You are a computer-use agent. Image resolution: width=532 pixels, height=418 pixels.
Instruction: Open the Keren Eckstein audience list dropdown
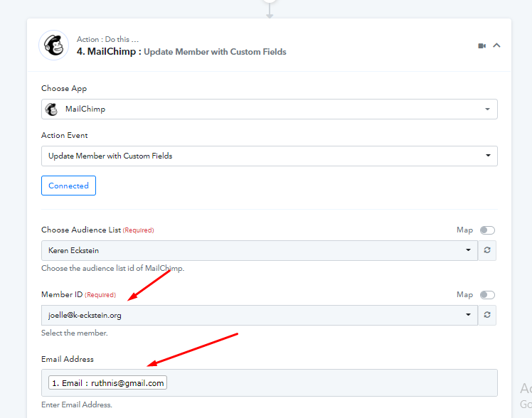(260, 250)
